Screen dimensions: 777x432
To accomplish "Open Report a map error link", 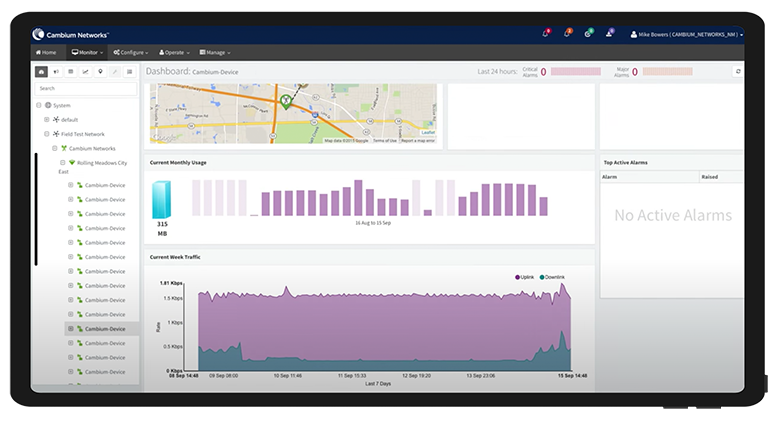I will coord(417,141).
